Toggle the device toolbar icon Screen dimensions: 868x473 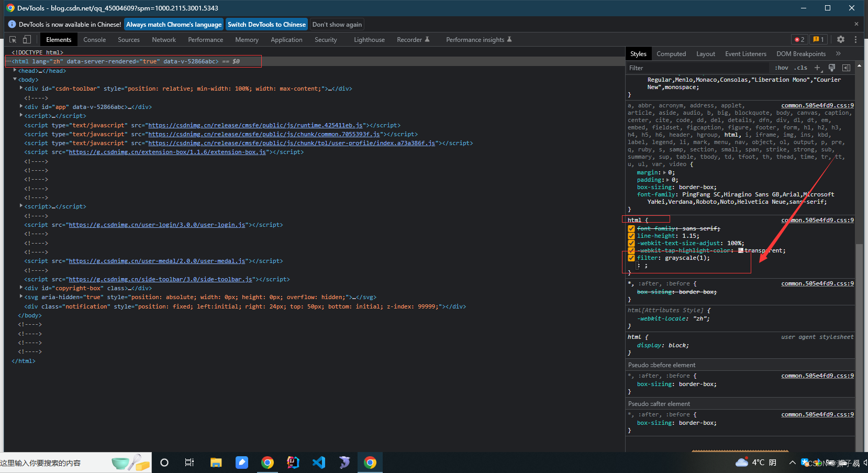tap(27, 39)
